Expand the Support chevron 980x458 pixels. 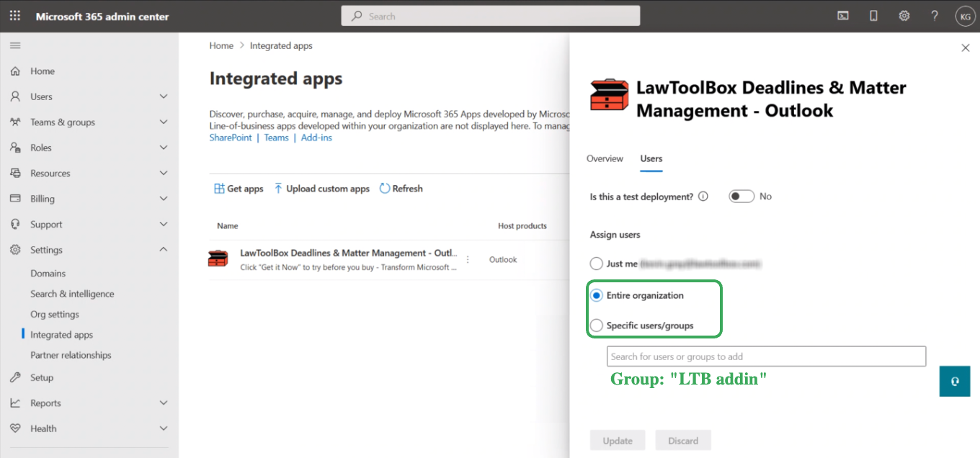coord(164,225)
